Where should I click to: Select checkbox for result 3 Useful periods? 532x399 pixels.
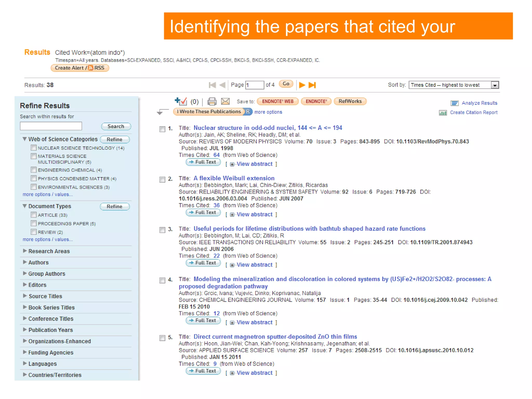tap(162, 230)
